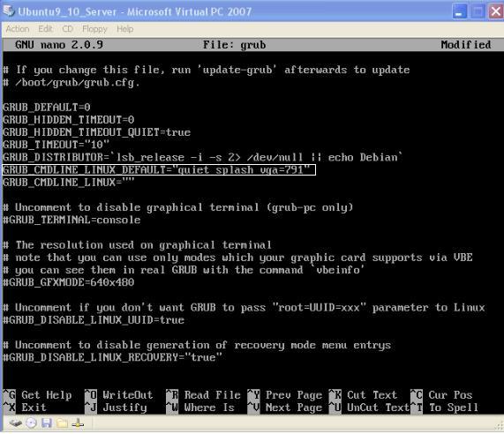Click the Virtual PC title bar icon

[x=9, y=11]
